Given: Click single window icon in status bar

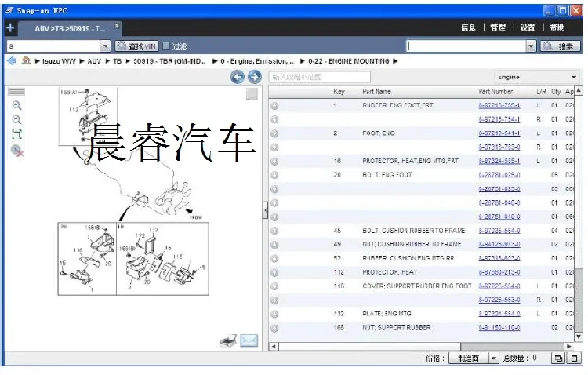Looking at the screenshot, I should pos(574,358).
